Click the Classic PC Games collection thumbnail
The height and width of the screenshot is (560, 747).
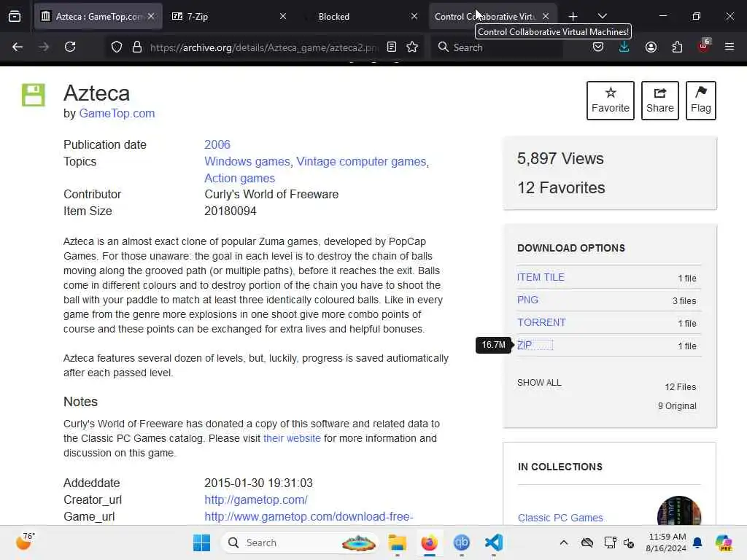click(679, 511)
